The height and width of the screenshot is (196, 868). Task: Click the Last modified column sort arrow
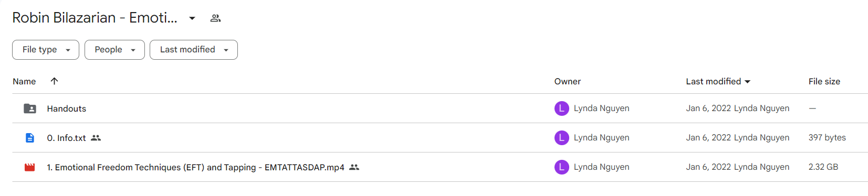748,82
